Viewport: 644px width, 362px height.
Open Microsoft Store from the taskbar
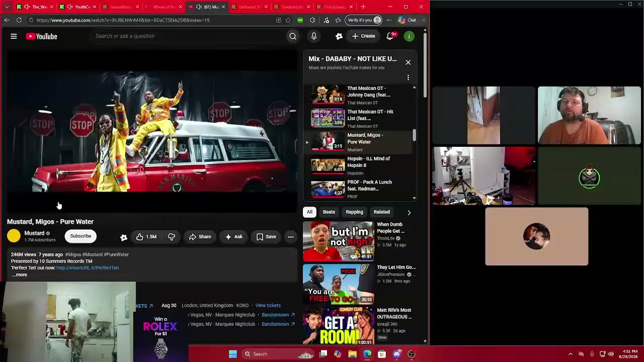(x=382, y=354)
